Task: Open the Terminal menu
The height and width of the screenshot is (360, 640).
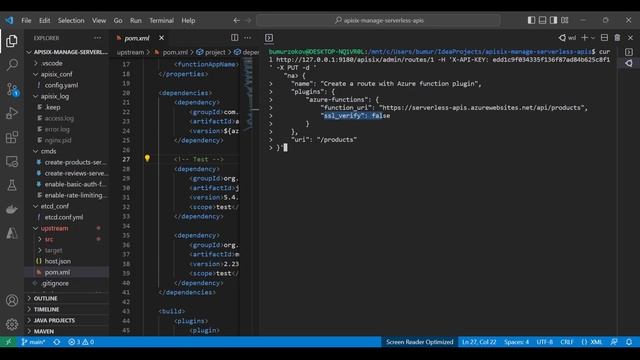Action: click(x=161, y=20)
